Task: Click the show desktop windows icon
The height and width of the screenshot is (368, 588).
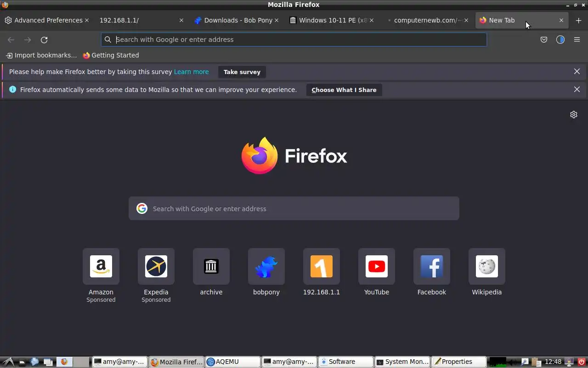Action: pos(48,362)
